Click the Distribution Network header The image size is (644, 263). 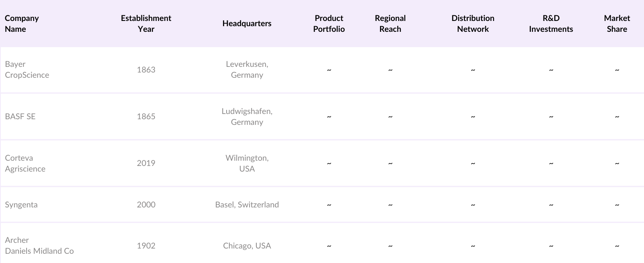coord(473,23)
